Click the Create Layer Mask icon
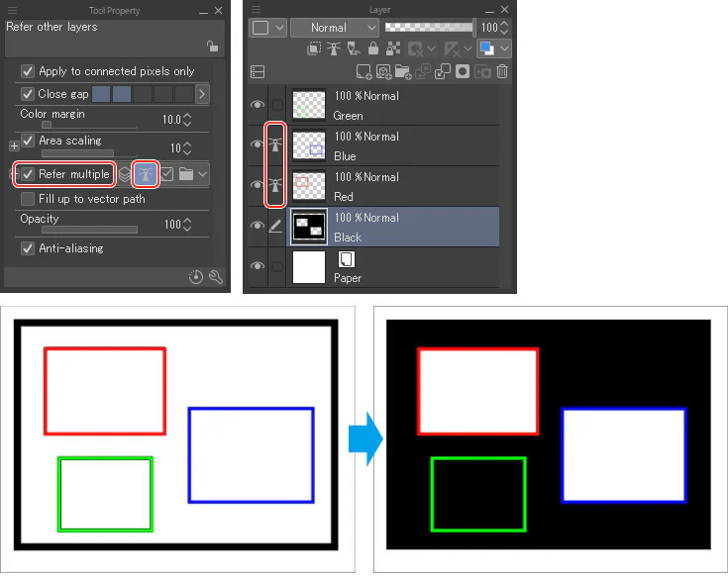This screenshot has width=728, height=576. (x=463, y=72)
